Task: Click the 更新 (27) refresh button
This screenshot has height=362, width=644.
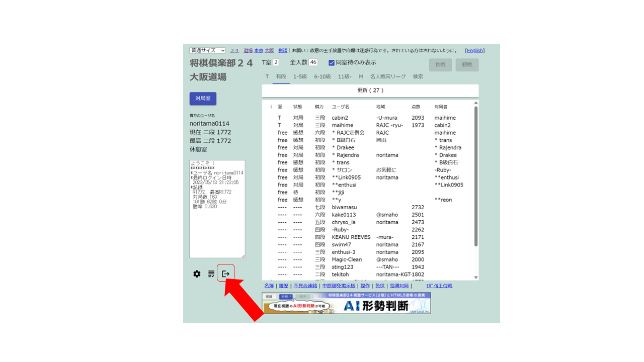Action: [370, 90]
